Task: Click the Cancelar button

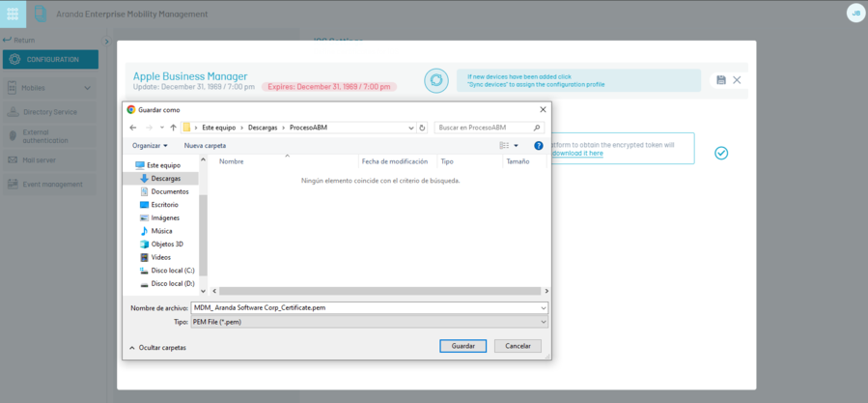Action: click(518, 345)
